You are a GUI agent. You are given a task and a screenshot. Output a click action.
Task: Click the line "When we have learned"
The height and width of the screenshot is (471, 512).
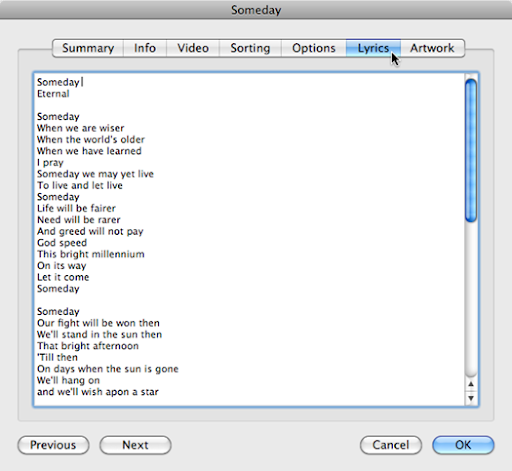pos(89,151)
